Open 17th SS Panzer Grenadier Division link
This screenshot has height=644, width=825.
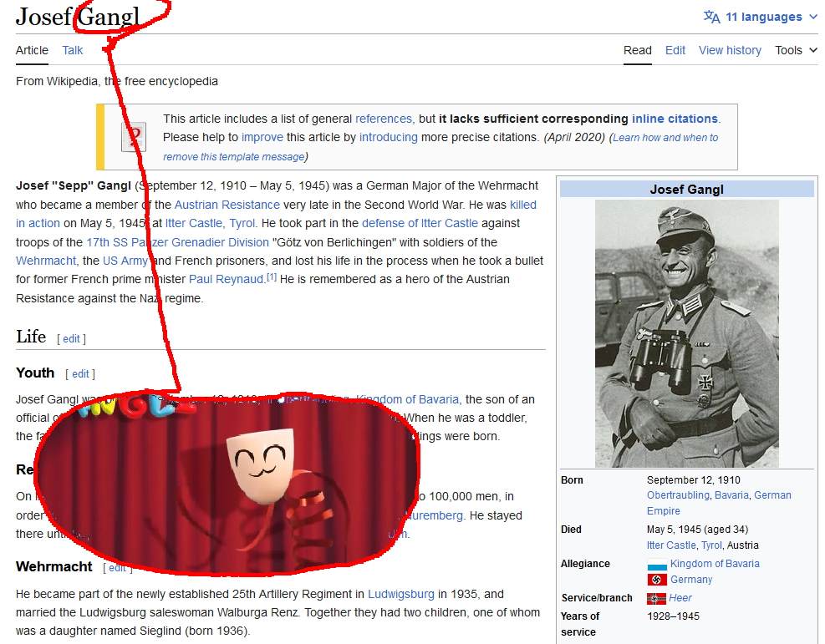(177, 242)
